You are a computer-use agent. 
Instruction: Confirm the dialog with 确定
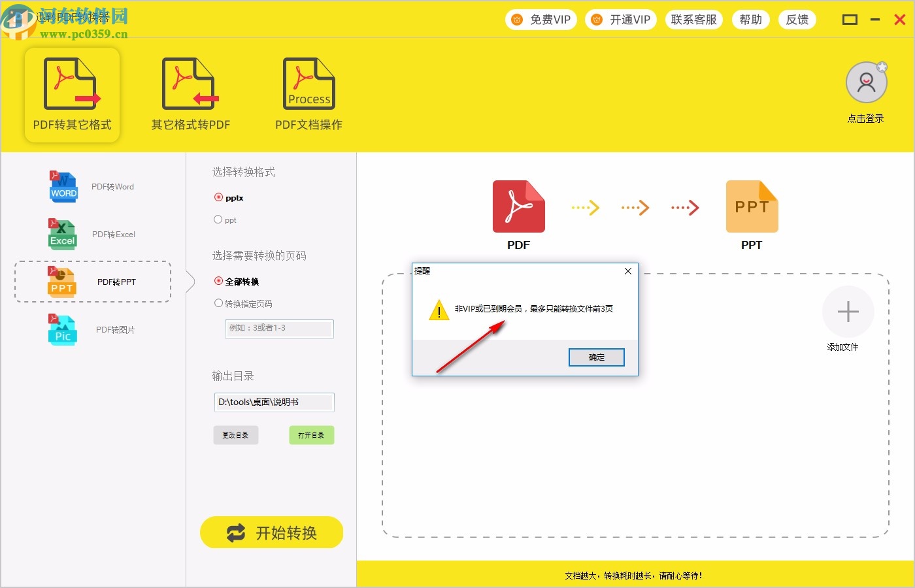pos(596,357)
